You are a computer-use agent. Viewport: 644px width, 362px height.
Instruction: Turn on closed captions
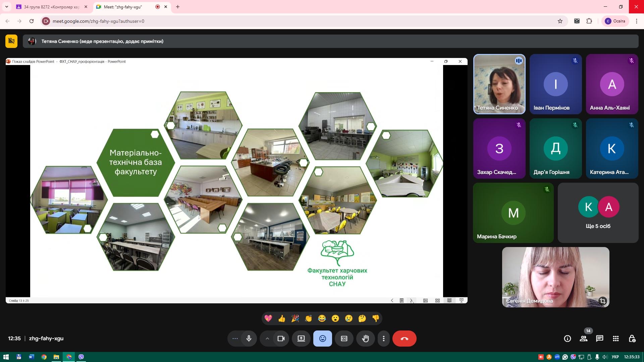344,339
